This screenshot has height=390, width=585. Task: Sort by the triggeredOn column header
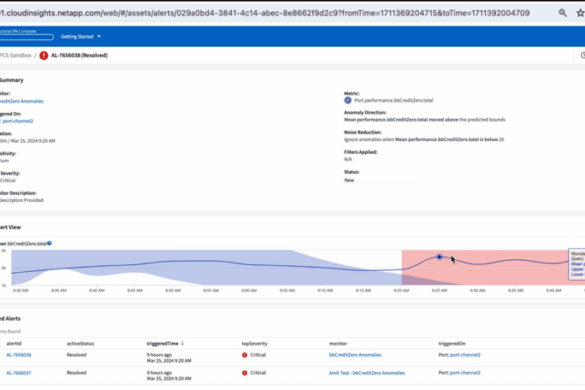tap(452, 343)
